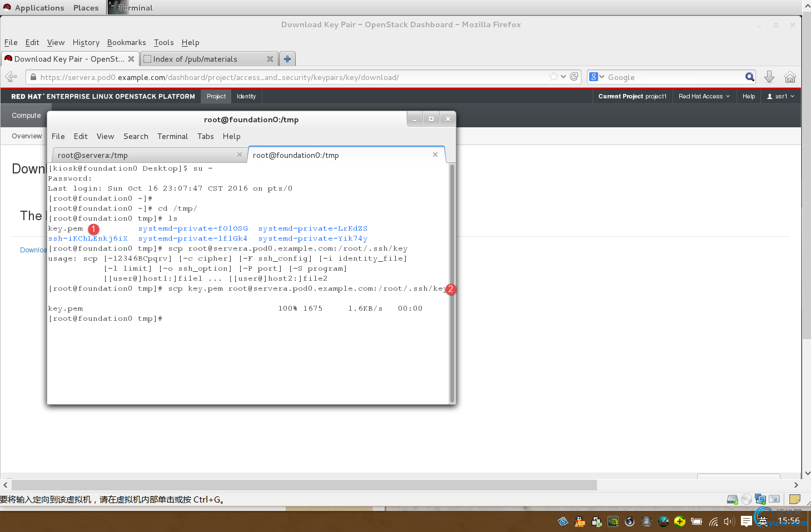Click the Download key pair link

[x=33, y=250]
